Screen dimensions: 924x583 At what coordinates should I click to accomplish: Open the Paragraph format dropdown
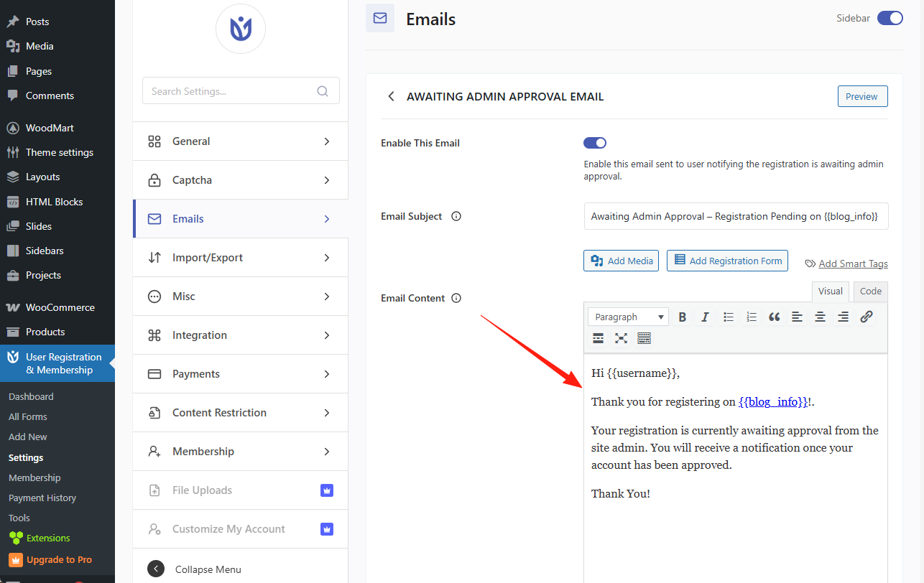coord(628,317)
